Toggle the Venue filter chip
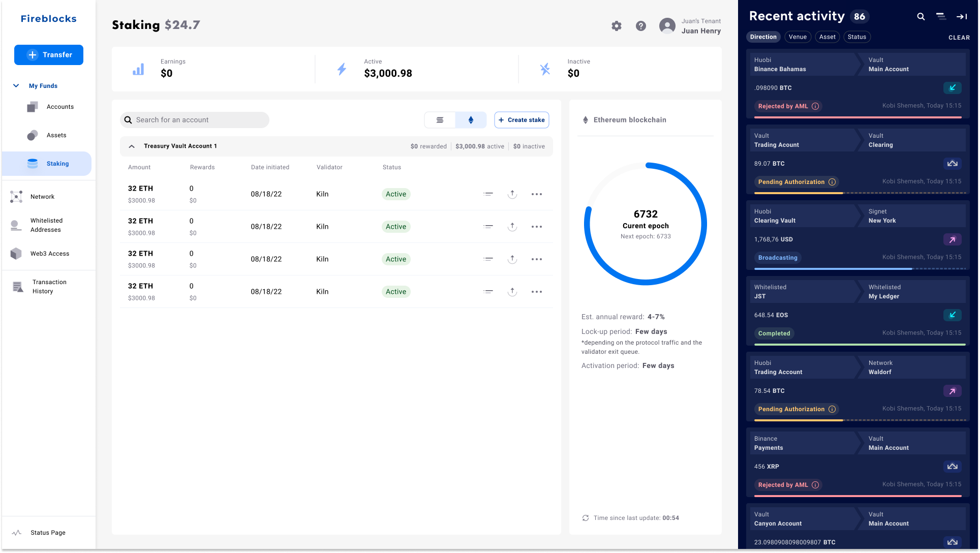The height and width of the screenshot is (553, 980). click(x=798, y=37)
